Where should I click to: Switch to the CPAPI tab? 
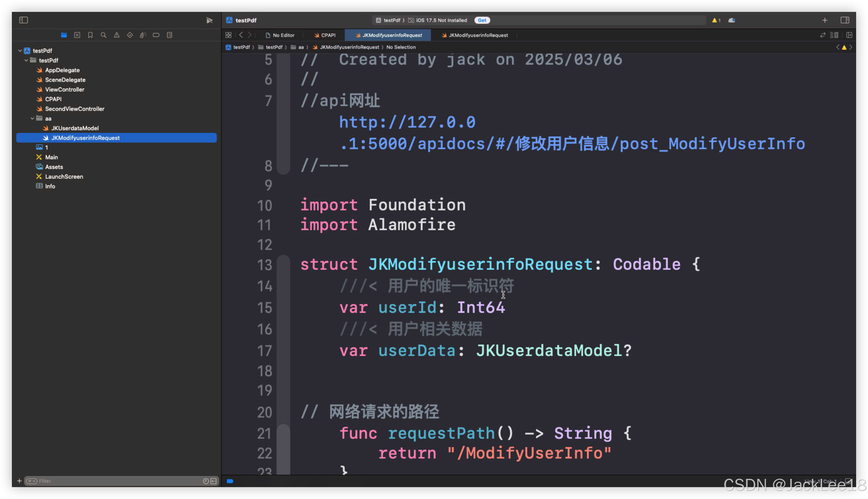325,35
